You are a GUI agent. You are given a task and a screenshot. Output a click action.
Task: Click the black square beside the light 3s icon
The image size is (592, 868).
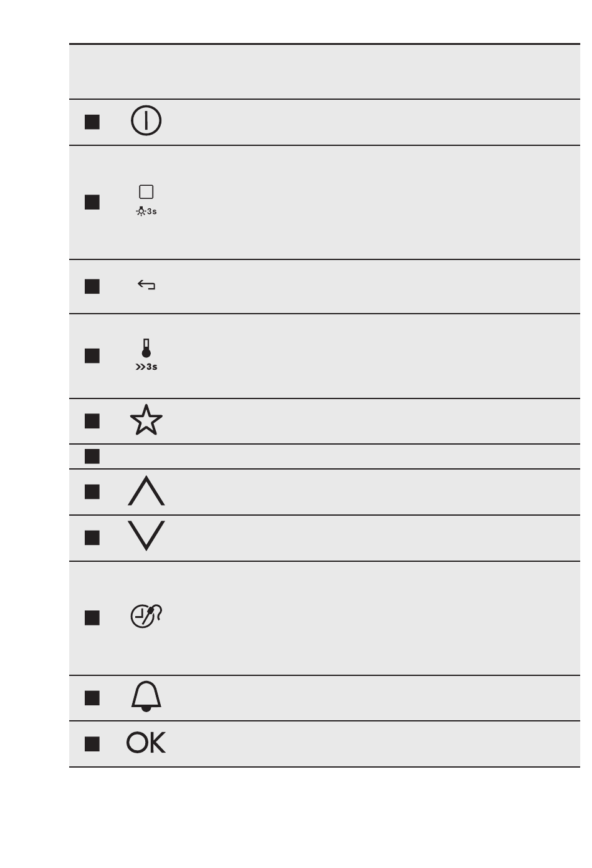pos(92,202)
